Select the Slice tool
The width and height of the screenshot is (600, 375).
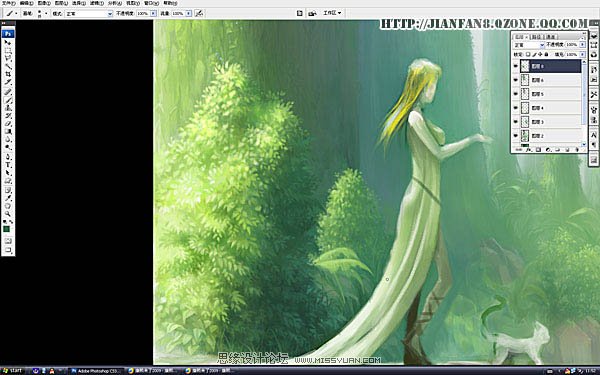(x=8, y=82)
